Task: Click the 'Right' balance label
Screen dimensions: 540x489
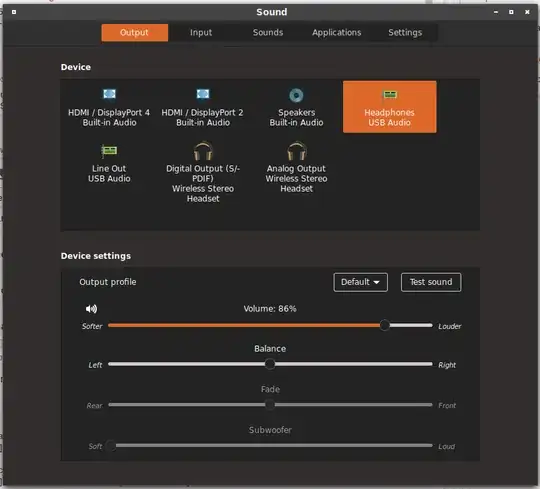Action: pyautogui.click(x=447, y=365)
